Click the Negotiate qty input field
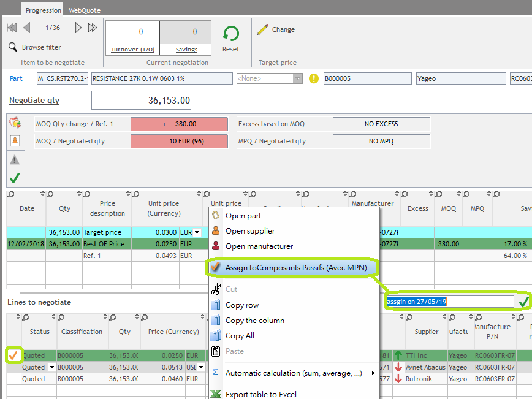Screen dimensions: 532x399 coord(141,101)
